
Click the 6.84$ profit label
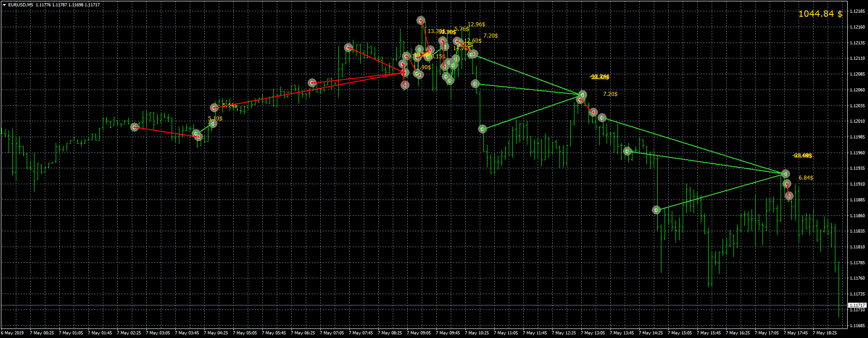tap(806, 178)
